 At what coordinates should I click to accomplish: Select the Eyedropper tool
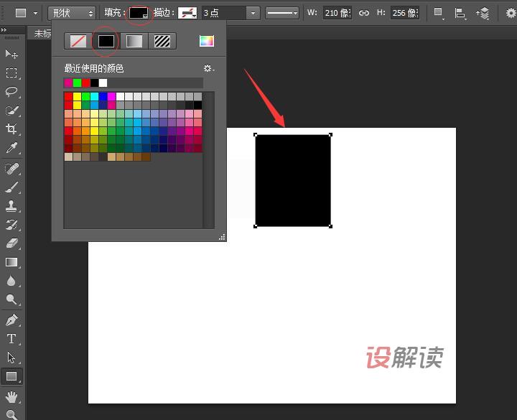pyautogui.click(x=11, y=148)
